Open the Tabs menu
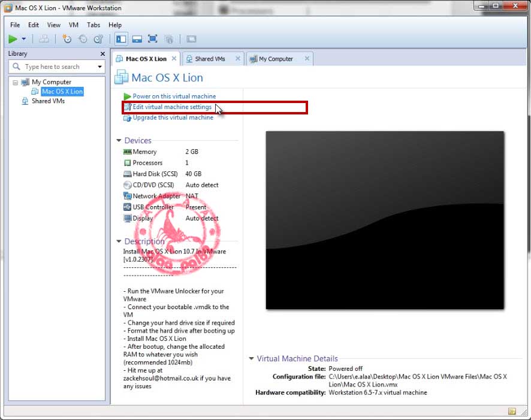Viewport: 531px width, 420px height. (x=93, y=25)
